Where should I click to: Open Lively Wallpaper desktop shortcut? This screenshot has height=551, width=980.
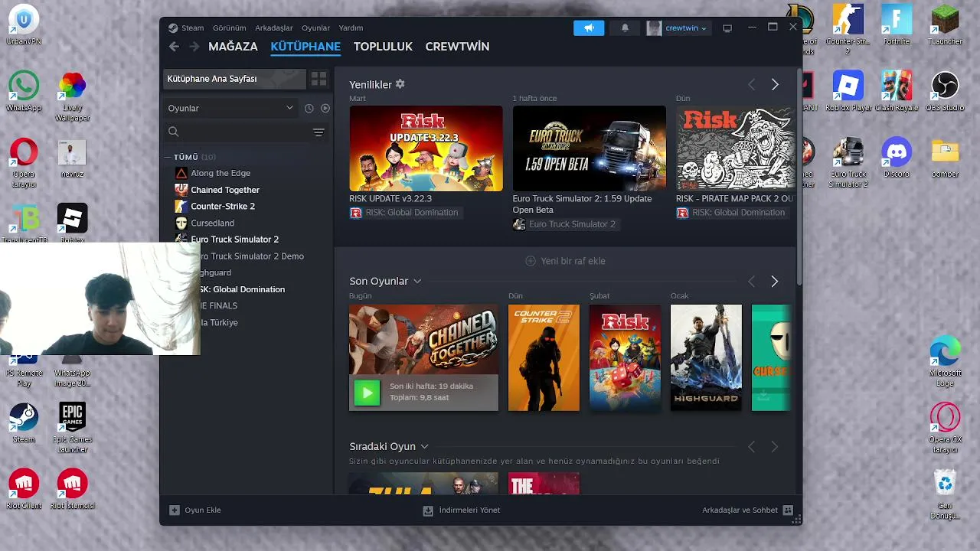click(72, 96)
